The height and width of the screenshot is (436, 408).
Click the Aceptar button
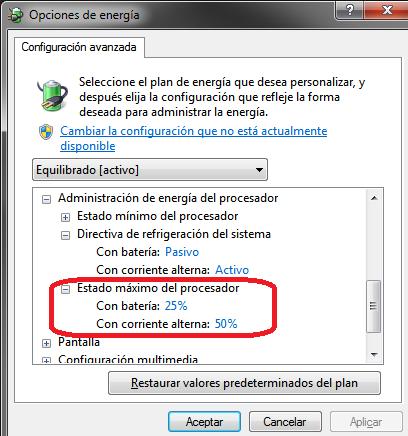tap(204, 422)
